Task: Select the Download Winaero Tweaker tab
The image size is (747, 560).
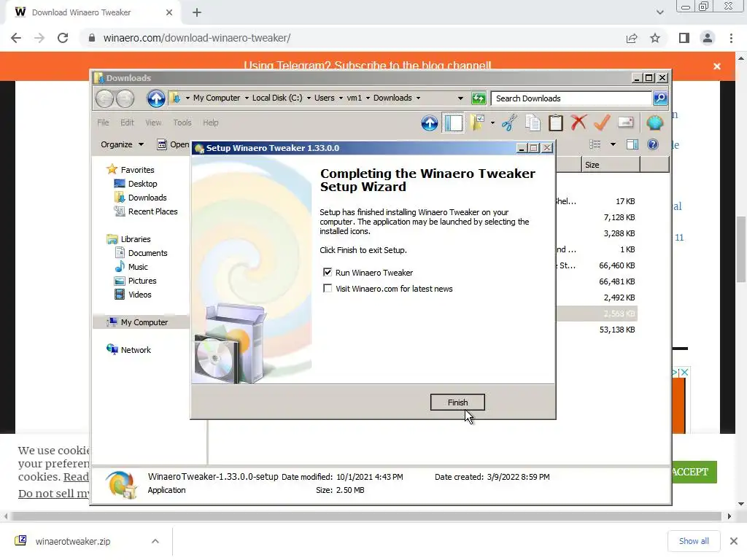Action: (93, 12)
